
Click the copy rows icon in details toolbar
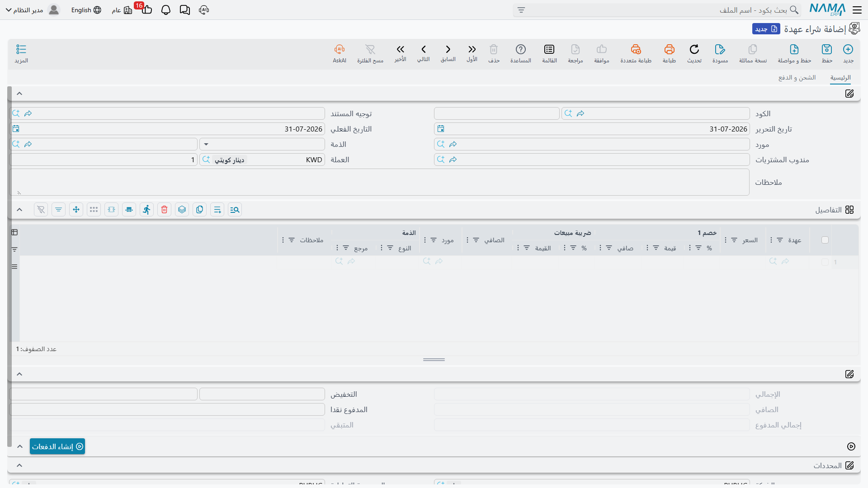(200, 210)
